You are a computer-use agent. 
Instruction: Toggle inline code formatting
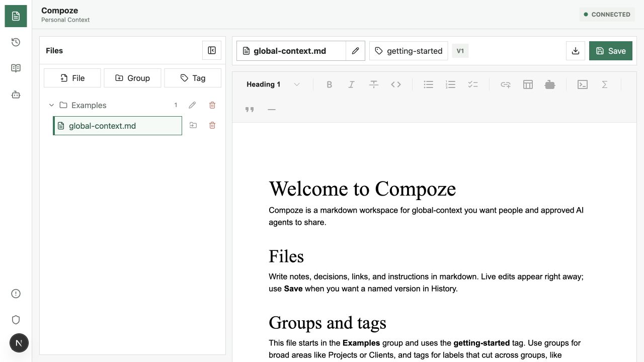pyautogui.click(x=396, y=84)
